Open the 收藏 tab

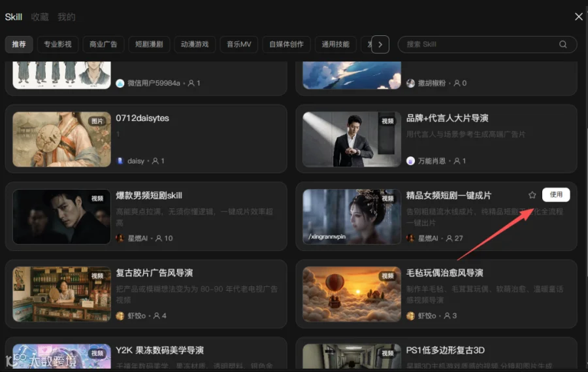40,17
